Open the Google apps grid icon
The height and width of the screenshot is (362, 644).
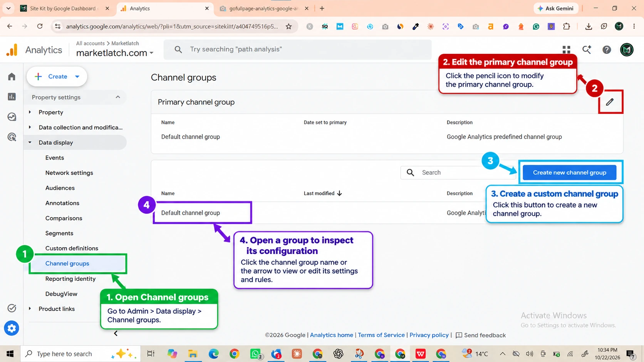tap(566, 50)
